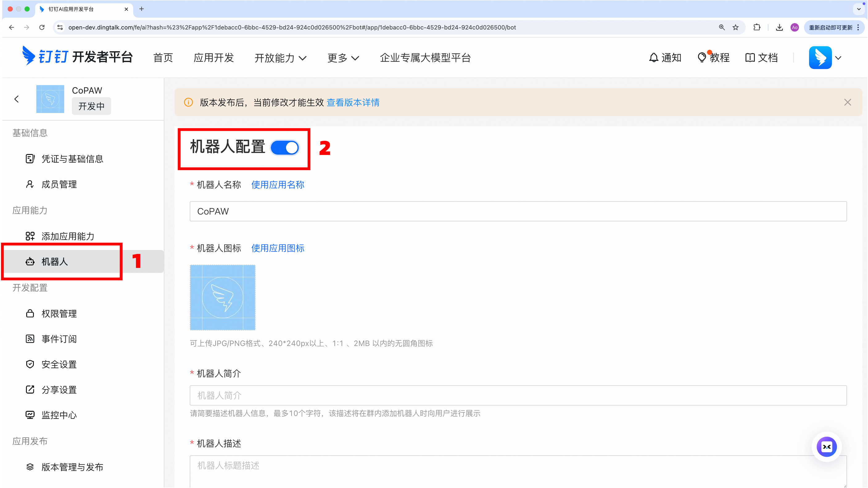Click 查看版本详情 link
The height and width of the screenshot is (488, 868).
353,102
